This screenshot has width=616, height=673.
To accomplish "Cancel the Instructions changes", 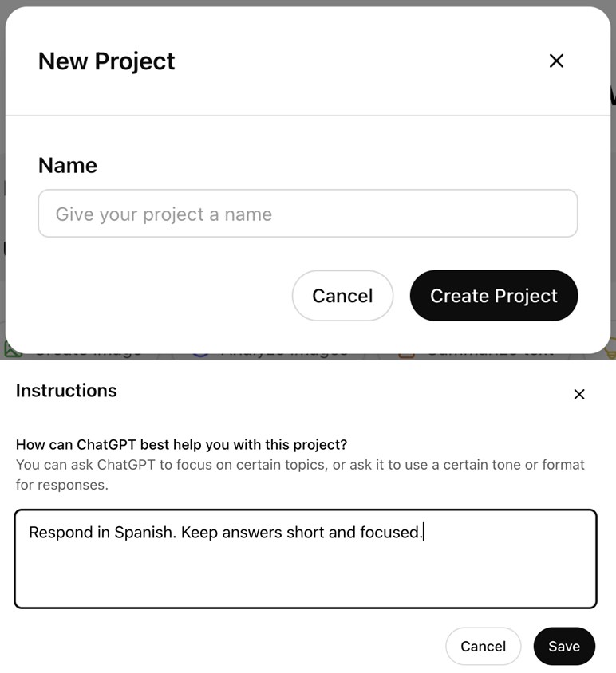I will 483,646.
